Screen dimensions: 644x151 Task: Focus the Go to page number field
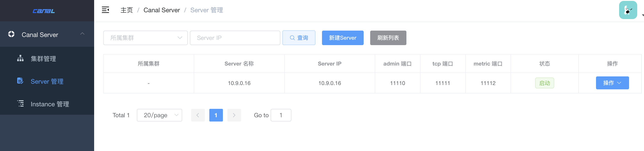click(x=281, y=115)
